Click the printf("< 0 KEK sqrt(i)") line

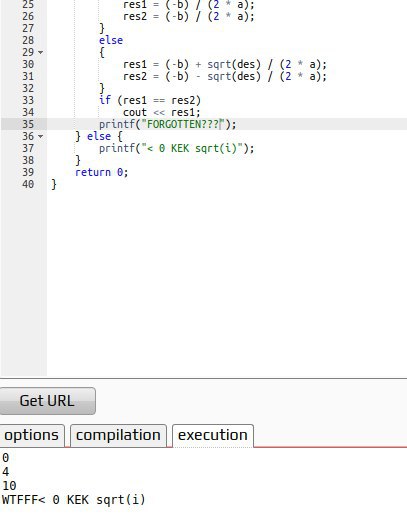click(x=176, y=148)
